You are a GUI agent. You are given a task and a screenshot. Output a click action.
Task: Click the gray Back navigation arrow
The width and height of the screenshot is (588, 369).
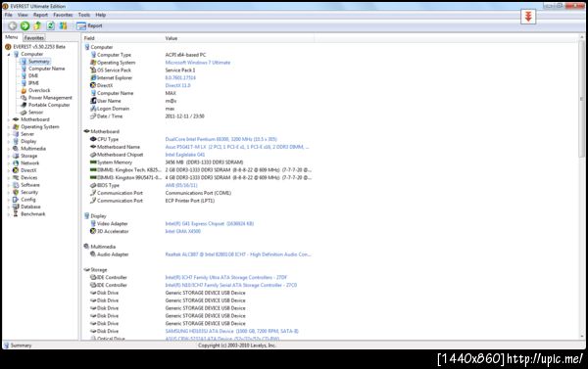pyautogui.click(x=13, y=25)
